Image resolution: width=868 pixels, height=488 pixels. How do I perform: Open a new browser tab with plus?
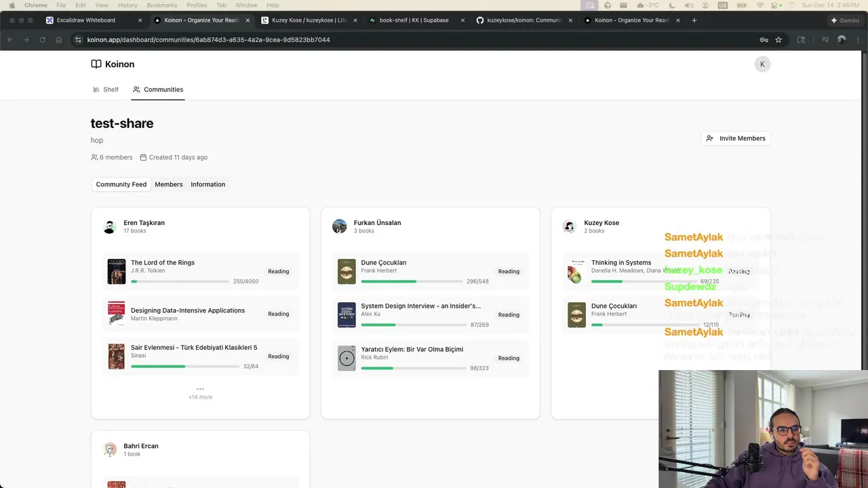click(x=694, y=20)
